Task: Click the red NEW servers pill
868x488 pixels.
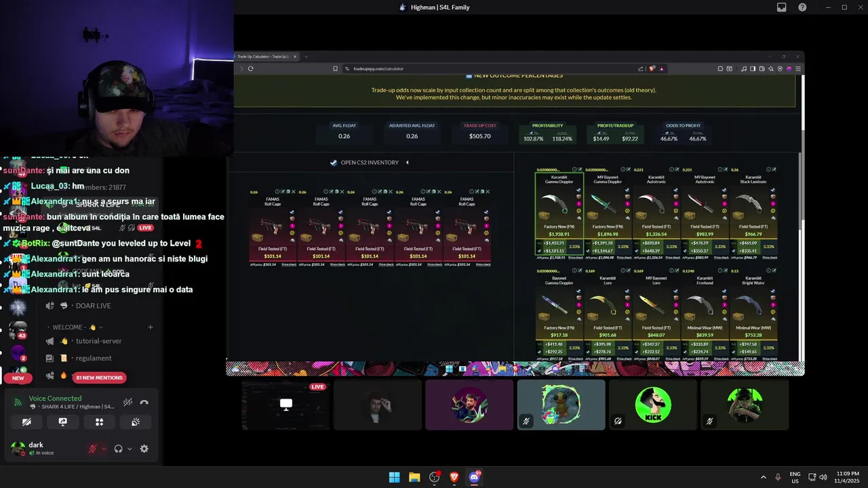Action: 18,378
